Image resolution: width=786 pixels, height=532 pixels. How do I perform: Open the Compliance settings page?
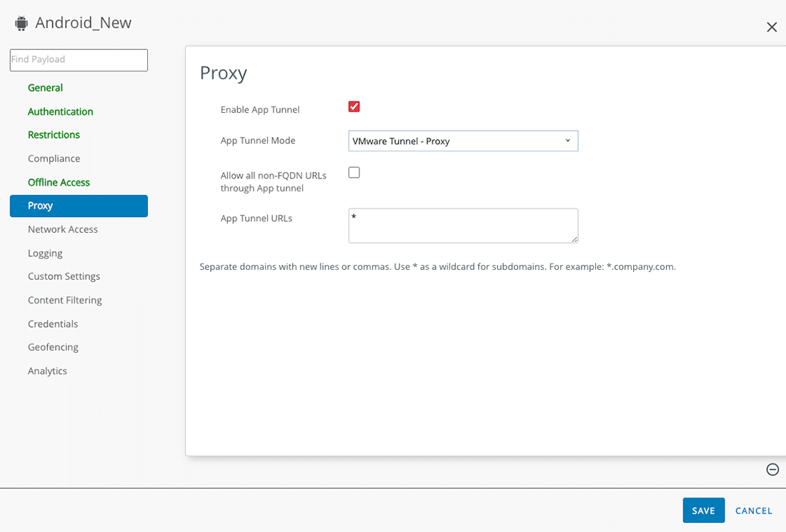pos(54,158)
